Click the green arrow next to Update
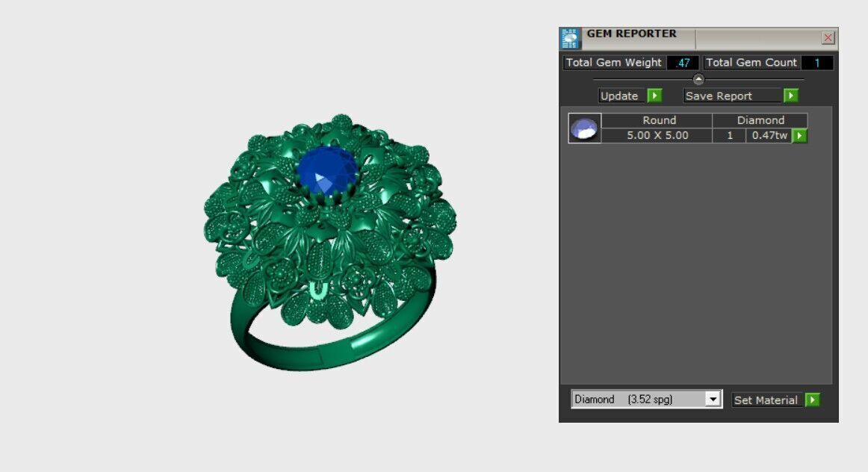Viewport: 868px width, 472px height. click(654, 96)
